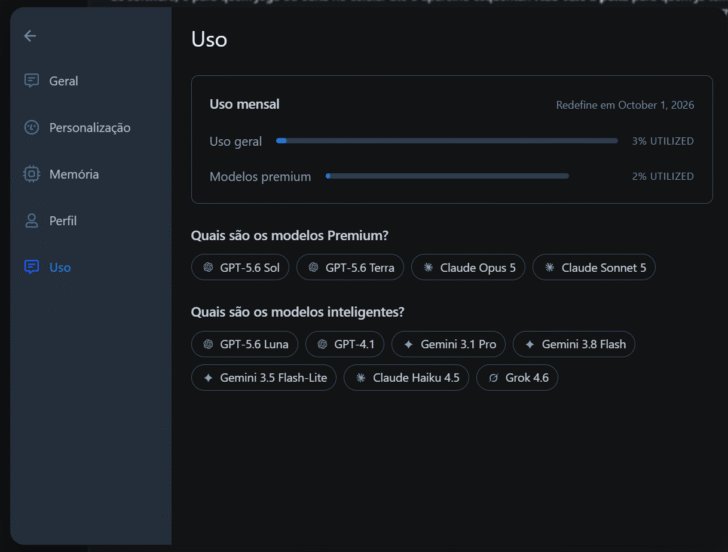Click the 'Modelos premium' label
The height and width of the screenshot is (552, 728).
coord(260,177)
